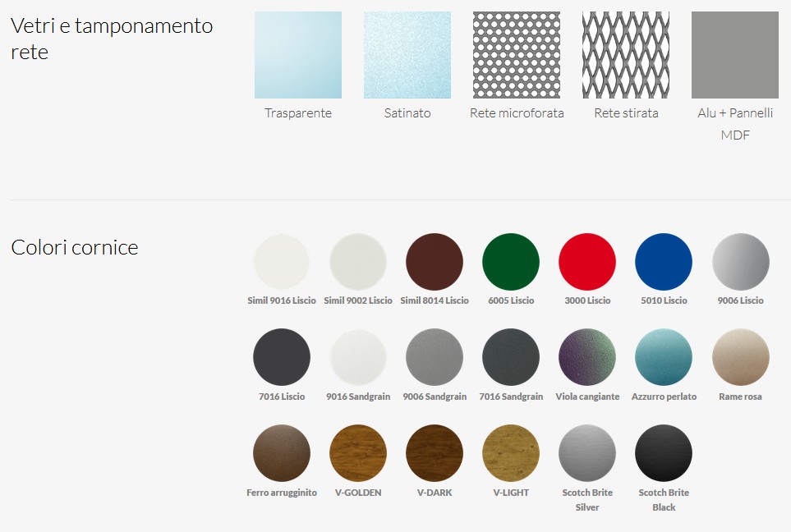The image size is (791, 532).
Task: Click the '3000 Liscio' label
Action: [x=587, y=300]
